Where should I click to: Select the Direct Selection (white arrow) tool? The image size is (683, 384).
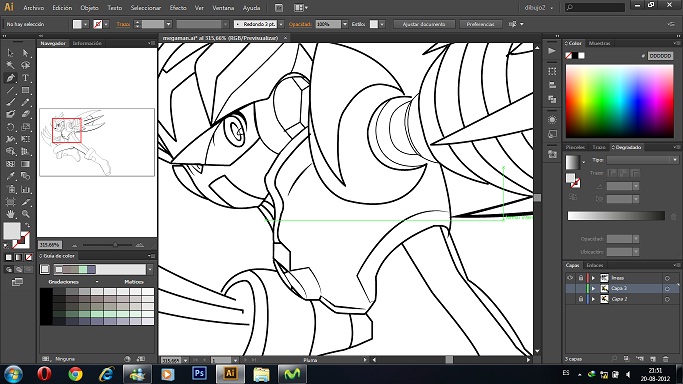pos(25,53)
